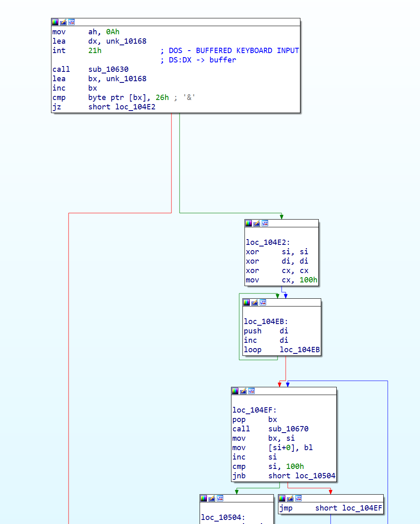Open the node color picker on the entry block
Viewport: 420px width, 524px height.
click(55, 22)
